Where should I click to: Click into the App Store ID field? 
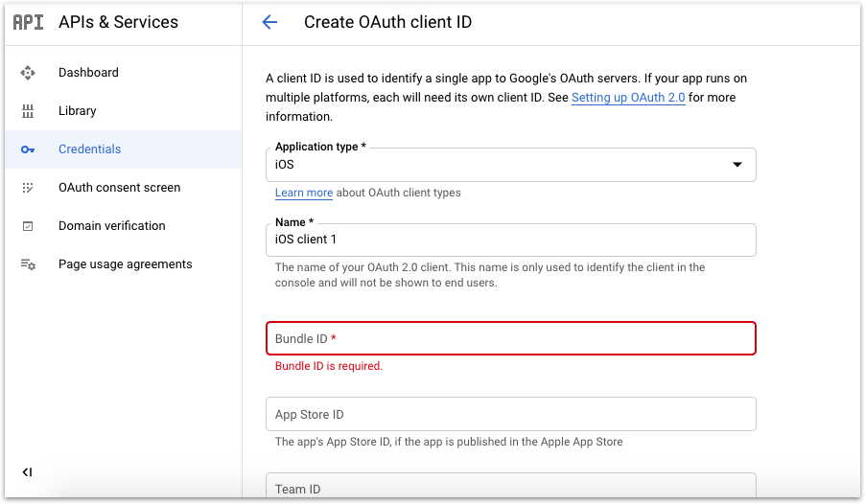[x=511, y=414]
